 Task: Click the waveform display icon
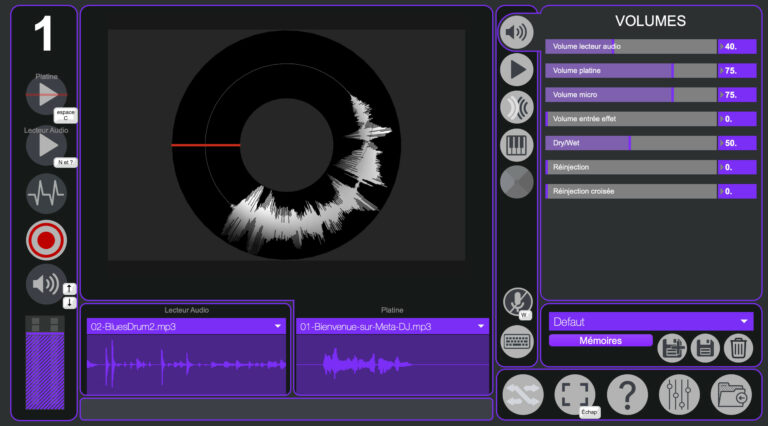[46, 193]
